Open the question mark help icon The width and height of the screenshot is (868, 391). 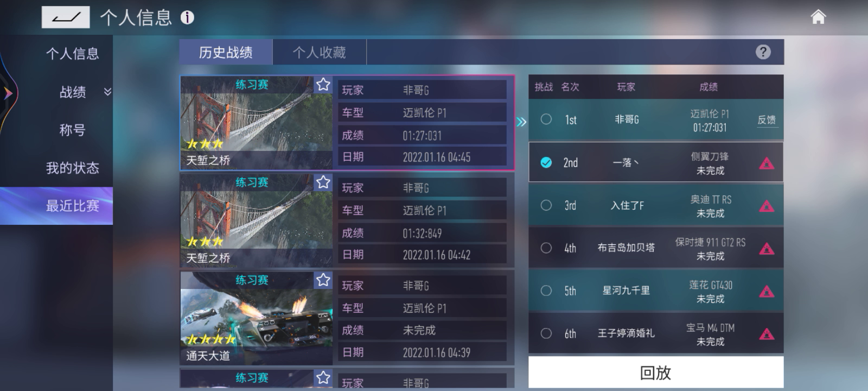point(763,52)
